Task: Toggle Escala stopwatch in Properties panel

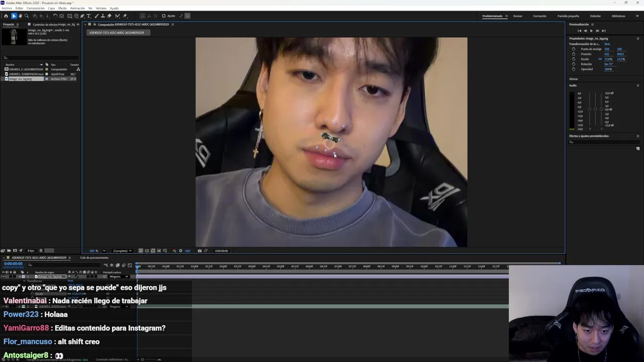Action: click(574, 59)
